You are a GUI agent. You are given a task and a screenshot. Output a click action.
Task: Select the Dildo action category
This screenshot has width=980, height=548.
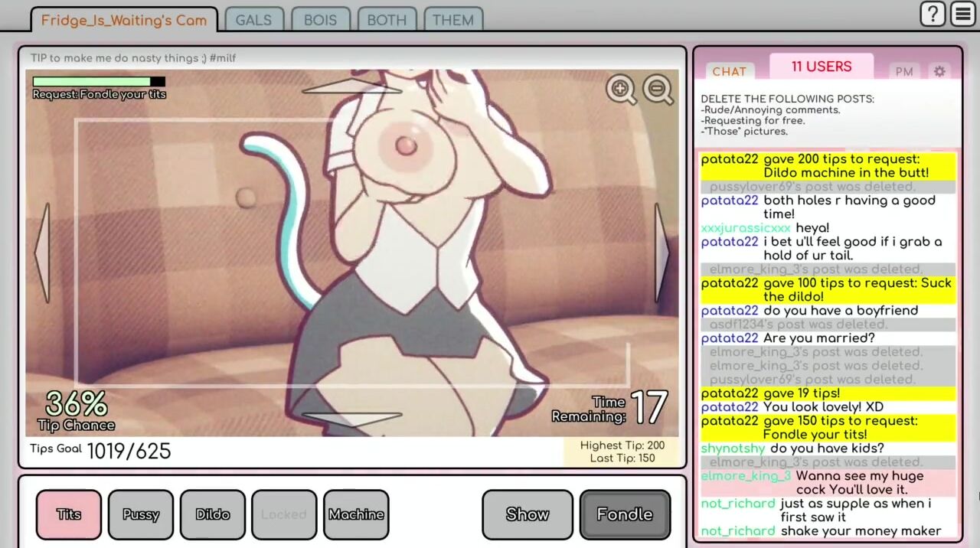coord(212,514)
